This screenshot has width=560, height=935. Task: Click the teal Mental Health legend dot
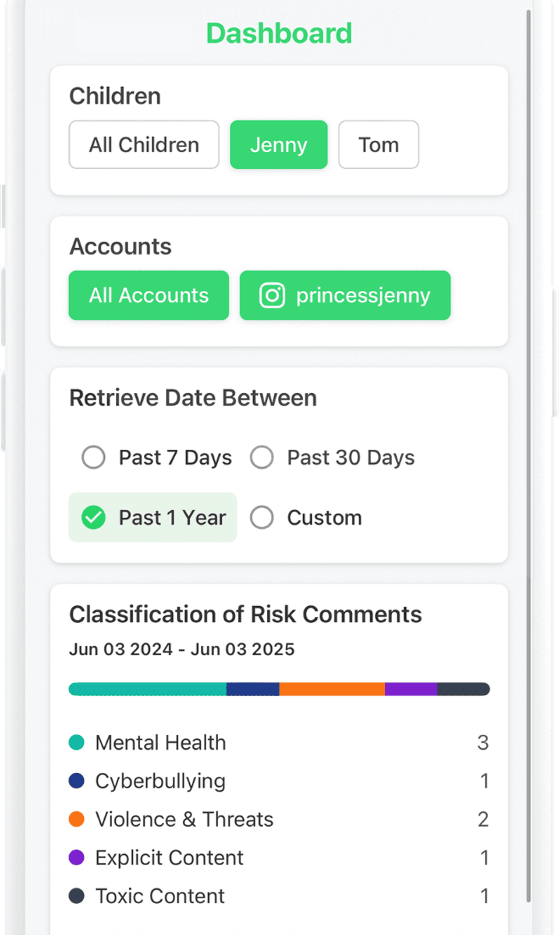coord(77,743)
